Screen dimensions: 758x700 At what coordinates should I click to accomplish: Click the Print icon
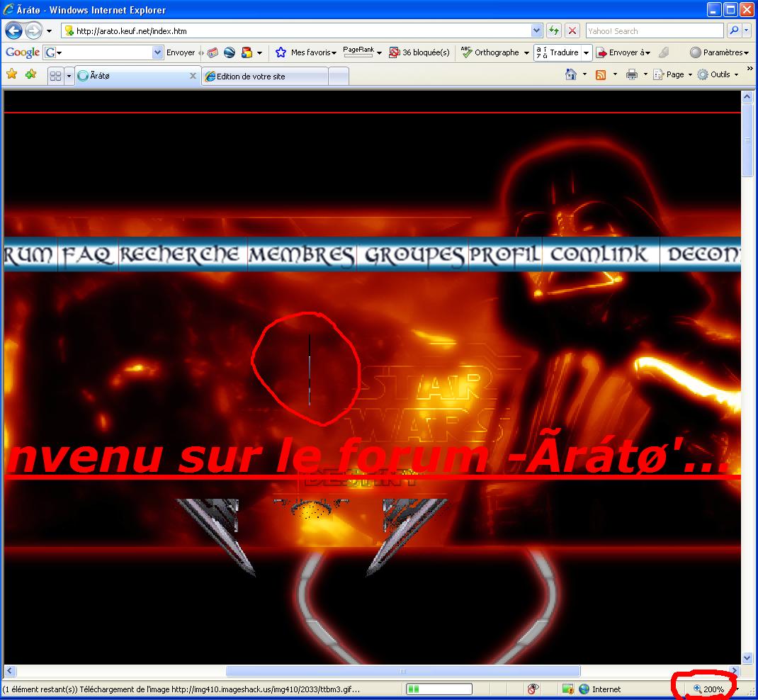coord(631,74)
